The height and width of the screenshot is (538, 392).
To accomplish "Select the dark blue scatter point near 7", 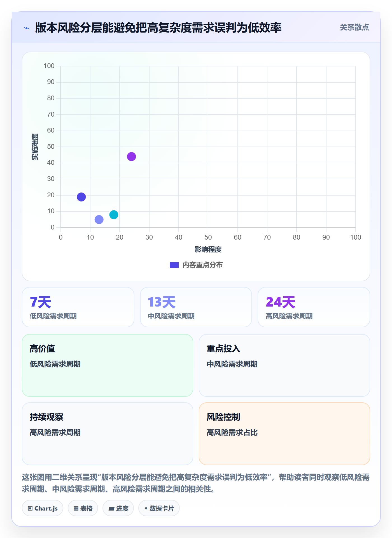I will click(x=81, y=197).
